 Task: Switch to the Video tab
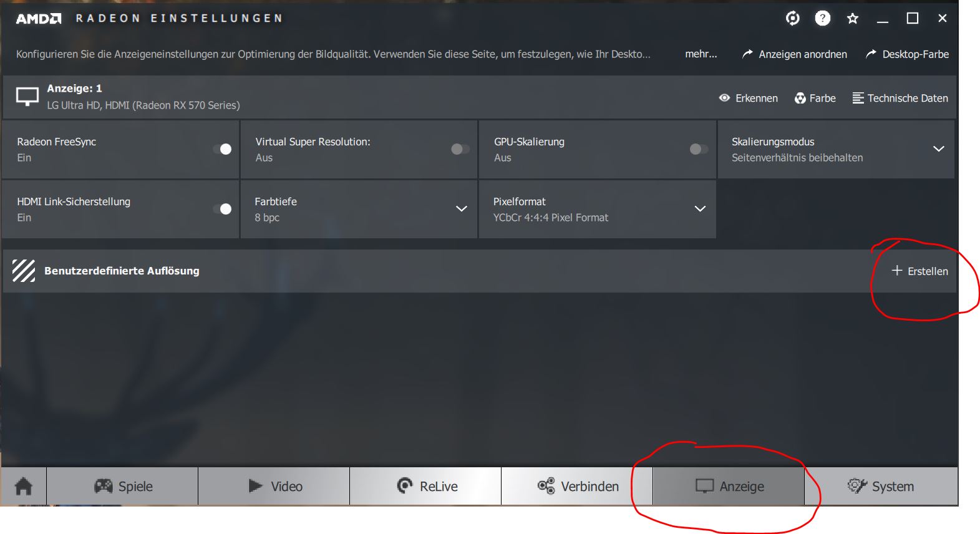[x=274, y=486]
